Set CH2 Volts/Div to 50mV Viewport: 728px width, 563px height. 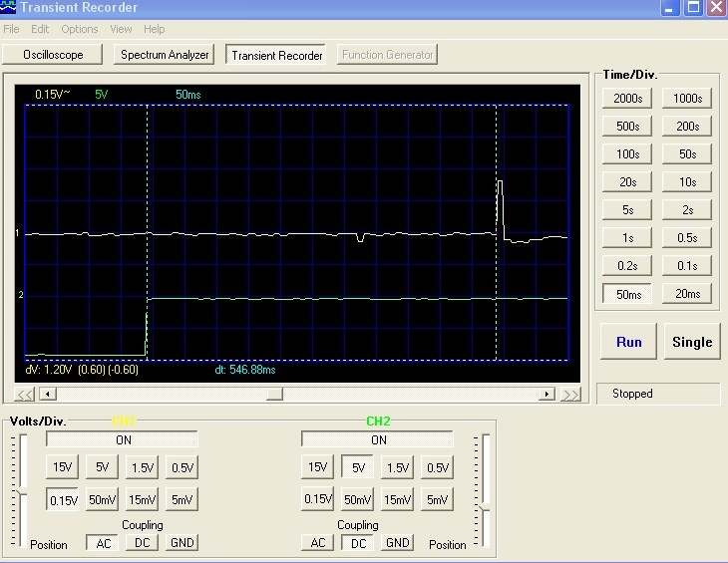(357, 499)
